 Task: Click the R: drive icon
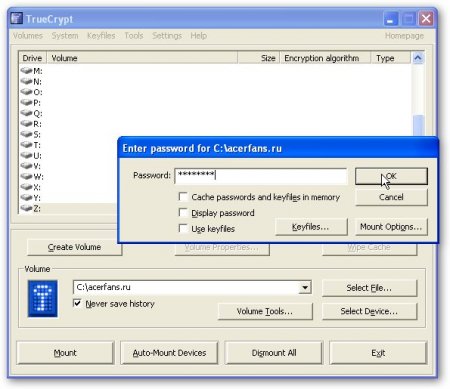[26, 124]
